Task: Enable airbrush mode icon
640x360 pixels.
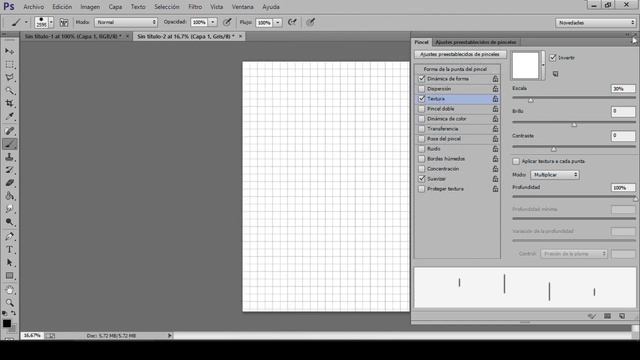Action: point(292,22)
